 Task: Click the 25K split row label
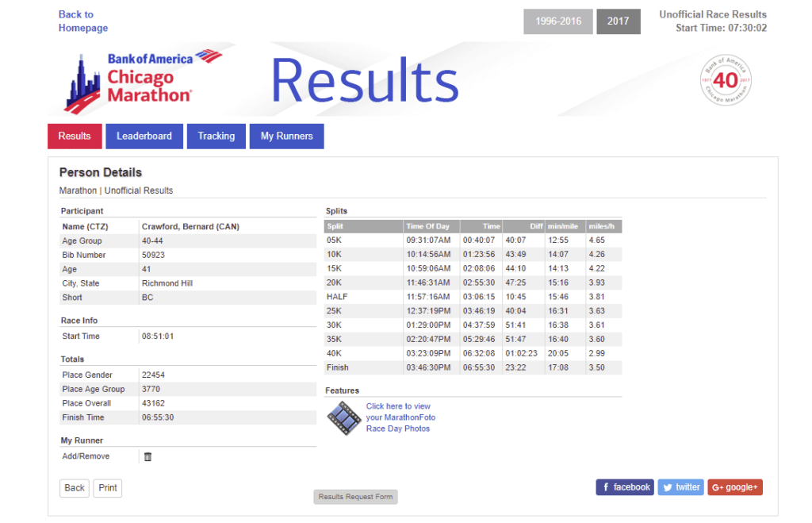click(x=334, y=311)
